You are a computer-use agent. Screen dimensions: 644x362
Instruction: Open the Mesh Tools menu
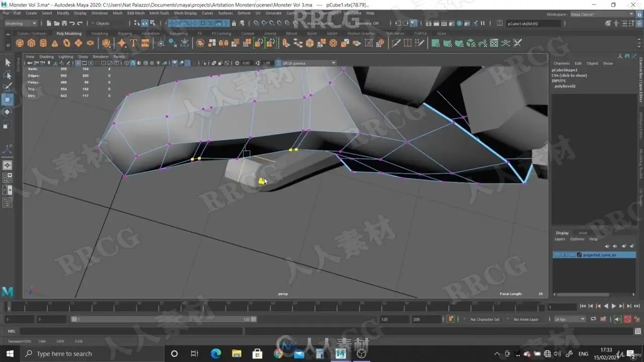pyautogui.click(x=159, y=13)
